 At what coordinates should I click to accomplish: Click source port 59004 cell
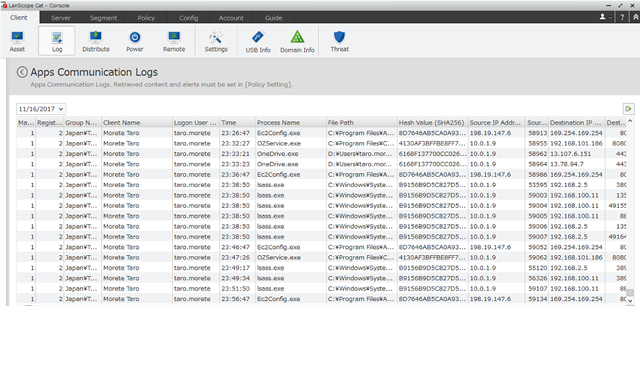pyautogui.click(x=537, y=206)
